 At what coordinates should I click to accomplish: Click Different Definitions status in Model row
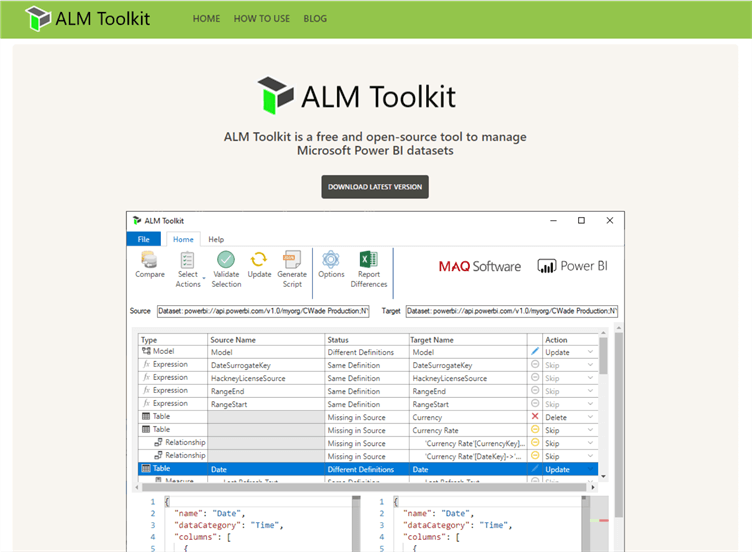361,352
